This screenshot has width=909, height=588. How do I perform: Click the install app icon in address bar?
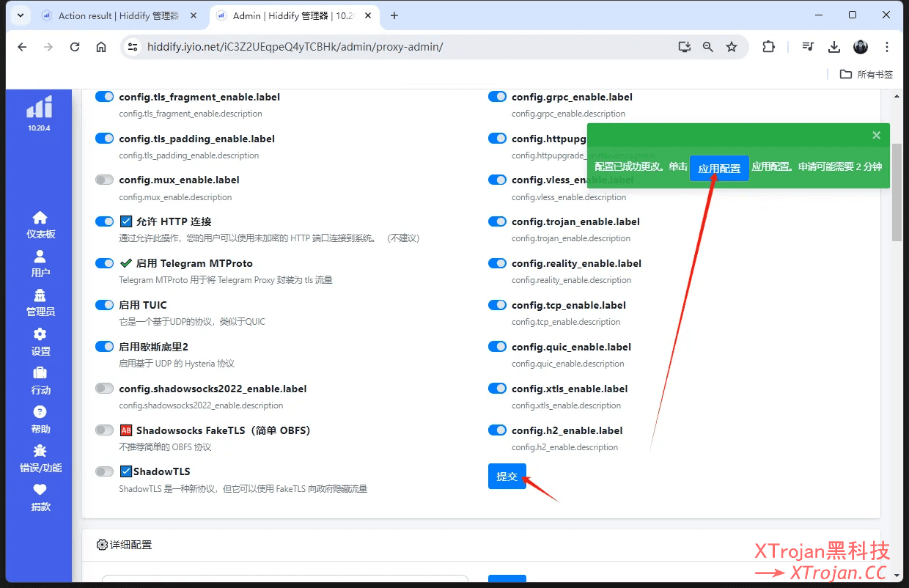pyautogui.click(x=685, y=47)
